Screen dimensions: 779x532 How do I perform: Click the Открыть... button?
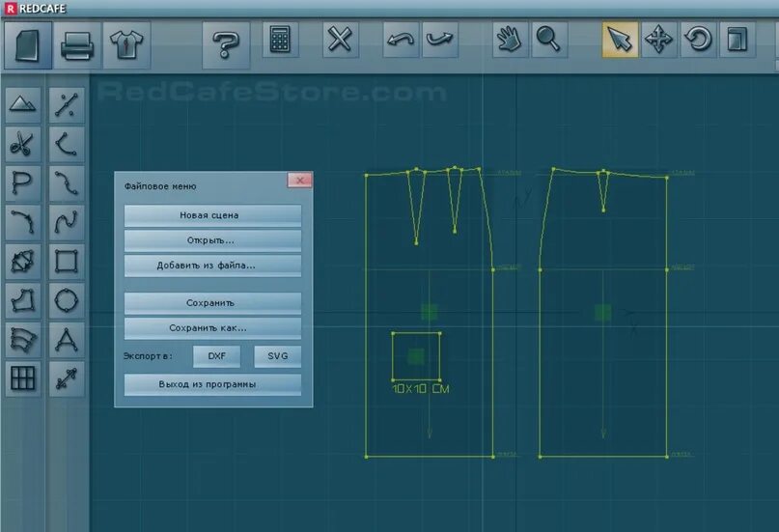tap(212, 240)
